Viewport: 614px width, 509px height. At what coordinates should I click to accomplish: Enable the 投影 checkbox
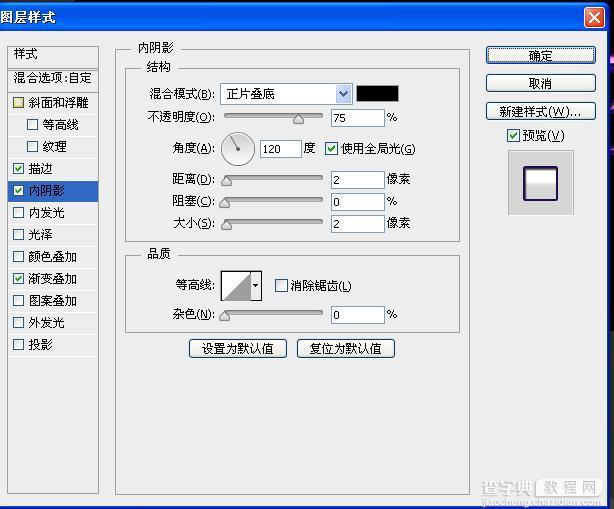point(18,345)
